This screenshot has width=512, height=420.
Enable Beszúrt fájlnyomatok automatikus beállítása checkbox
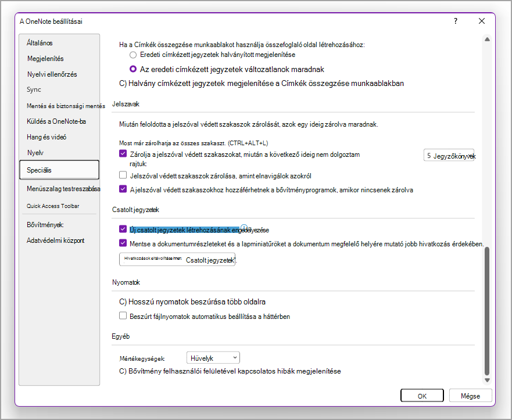point(123,315)
